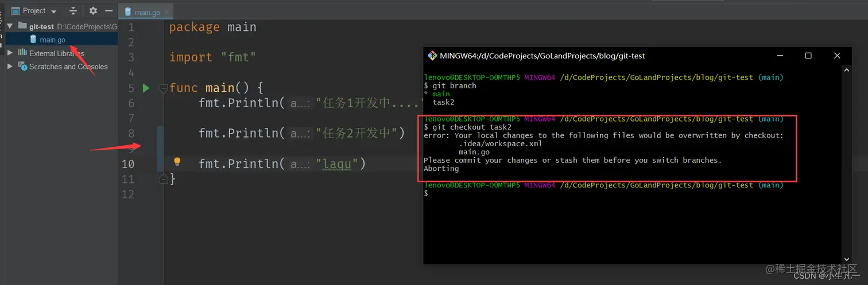Click the package main line
Viewport: 868px width, 285px height.
click(x=213, y=27)
